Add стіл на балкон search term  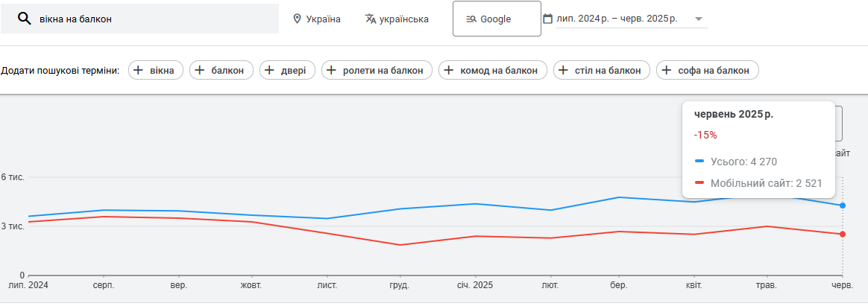coord(602,70)
